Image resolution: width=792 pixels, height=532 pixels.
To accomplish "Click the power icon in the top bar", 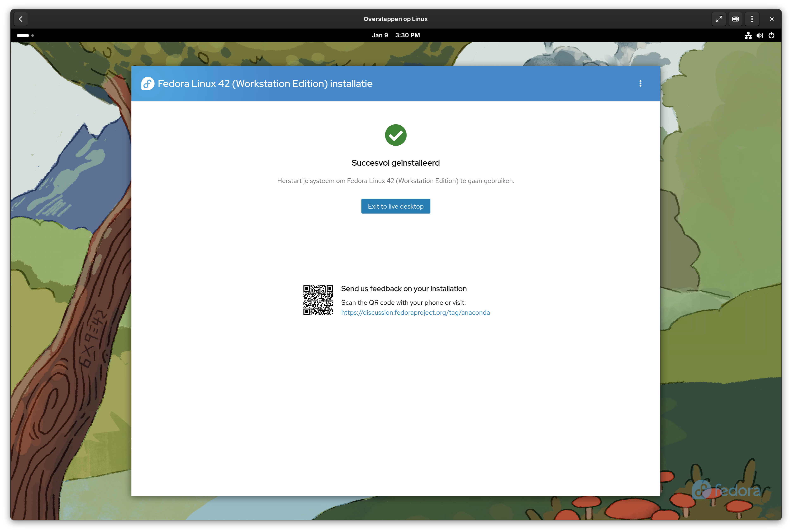I will 771,35.
